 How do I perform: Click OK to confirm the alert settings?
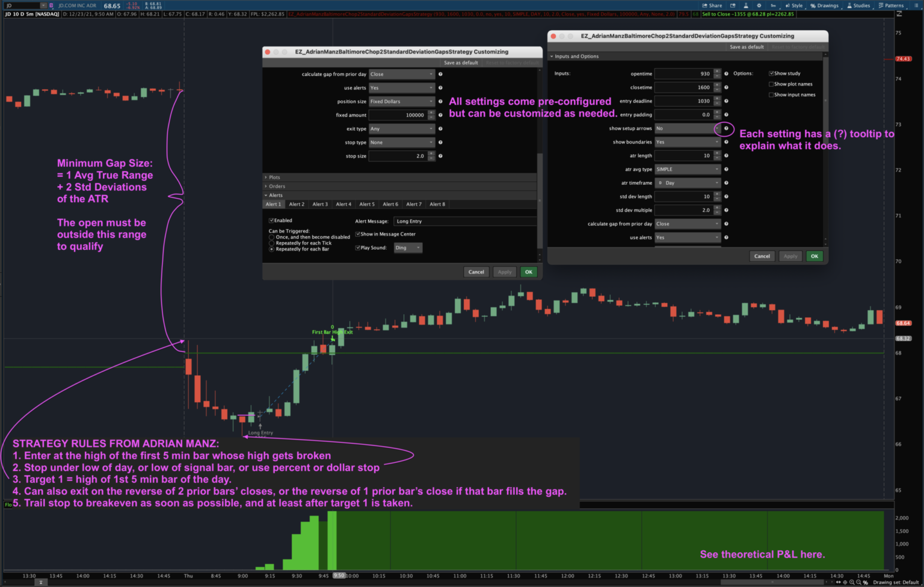(528, 272)
